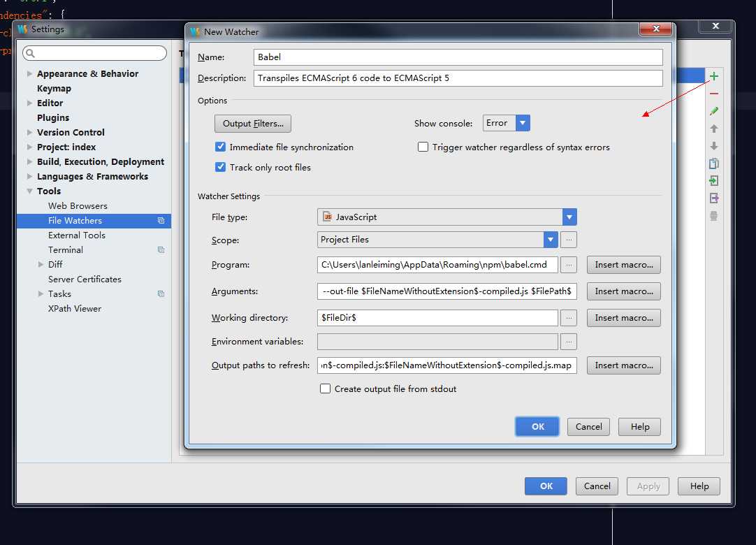Open External Tools settings
This screenshot has height=545, width=756.
(77, 235)
